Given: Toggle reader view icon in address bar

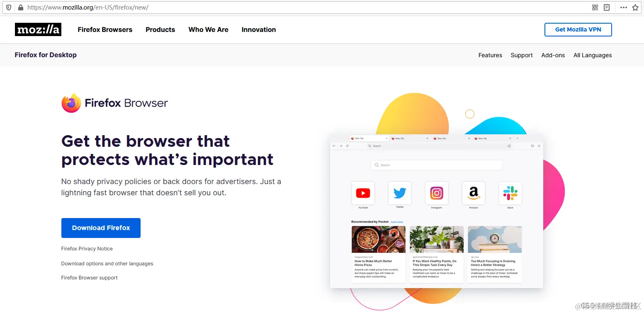Looking at the screenshot, I should click(607, 7).
